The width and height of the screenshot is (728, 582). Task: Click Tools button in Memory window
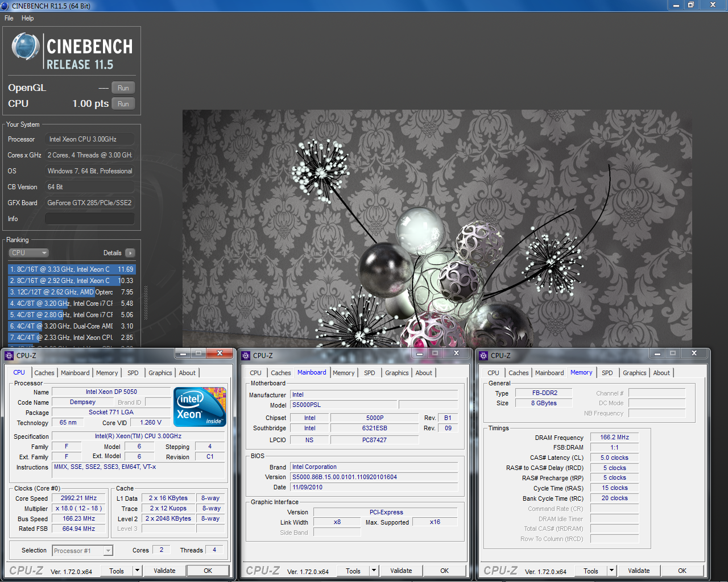[x=591, y=571]
